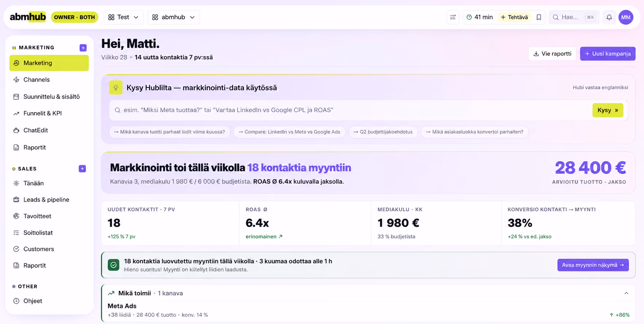The height and width of the screenshot is (324, 644).
Task: Click the '+86%' growth figure for Meta Ads
Action: (620, 315)
